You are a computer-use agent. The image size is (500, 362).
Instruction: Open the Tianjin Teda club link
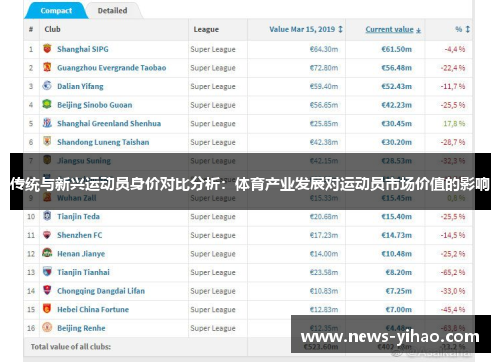click(x=78, y=217)
